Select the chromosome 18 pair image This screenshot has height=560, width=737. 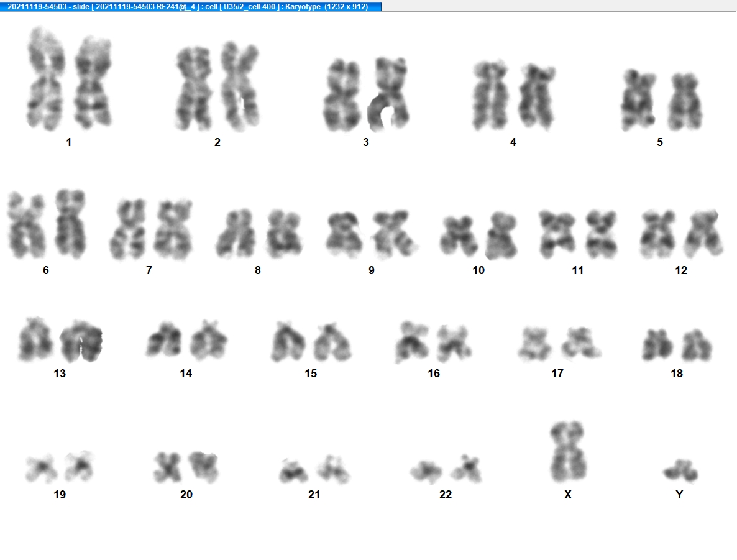[x=677, y=346]
